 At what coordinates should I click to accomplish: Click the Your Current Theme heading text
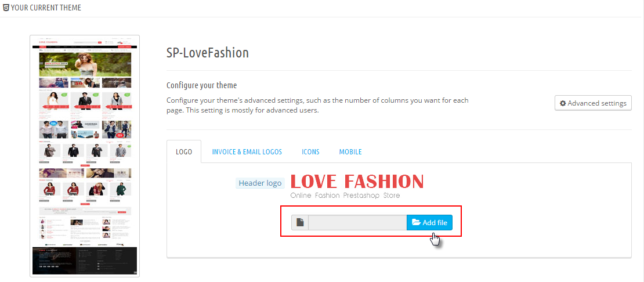pyautogui.click(x=46, y=8)
